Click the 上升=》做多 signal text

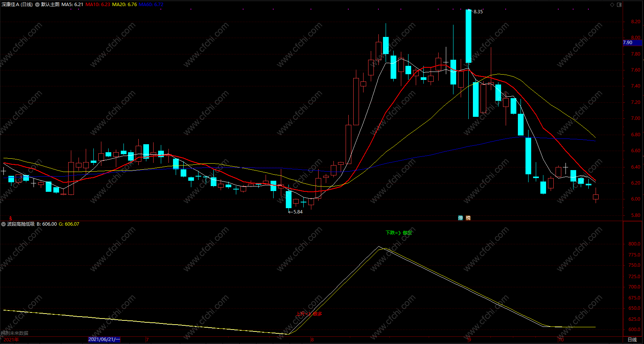tap(309, 314)
